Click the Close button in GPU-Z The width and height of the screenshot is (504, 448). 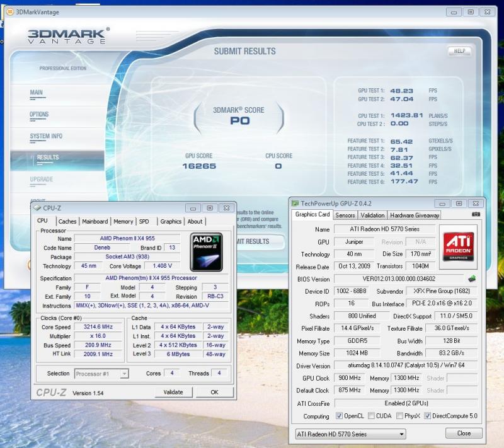[464, 434]
